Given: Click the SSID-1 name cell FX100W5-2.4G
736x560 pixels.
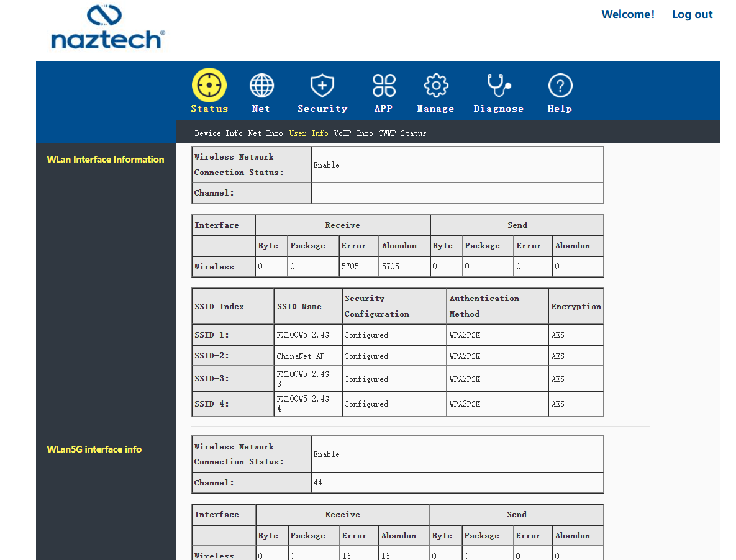Looking at the screenshot, I should [x=308, y=335].
